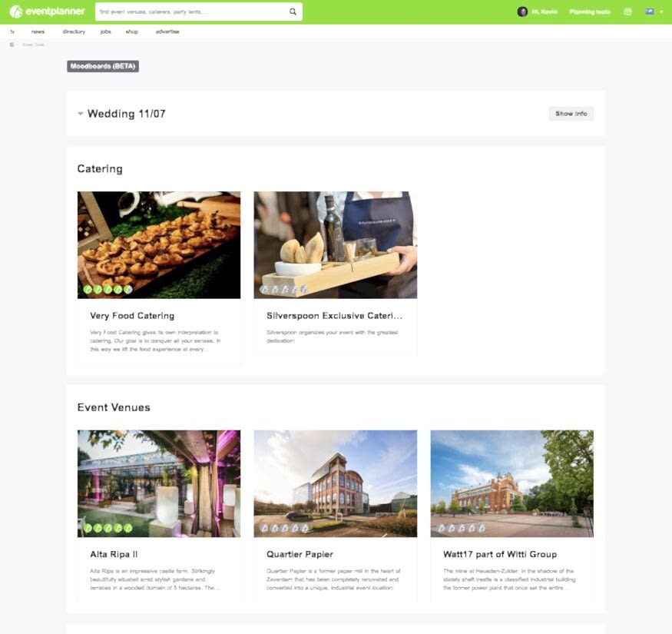Open the directory menu item

tap(74, 32)
